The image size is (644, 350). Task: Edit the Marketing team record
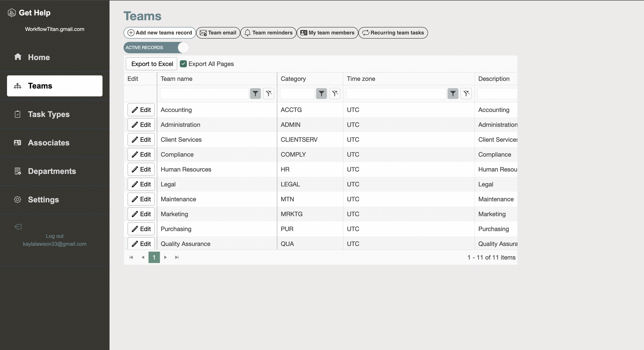141,214
